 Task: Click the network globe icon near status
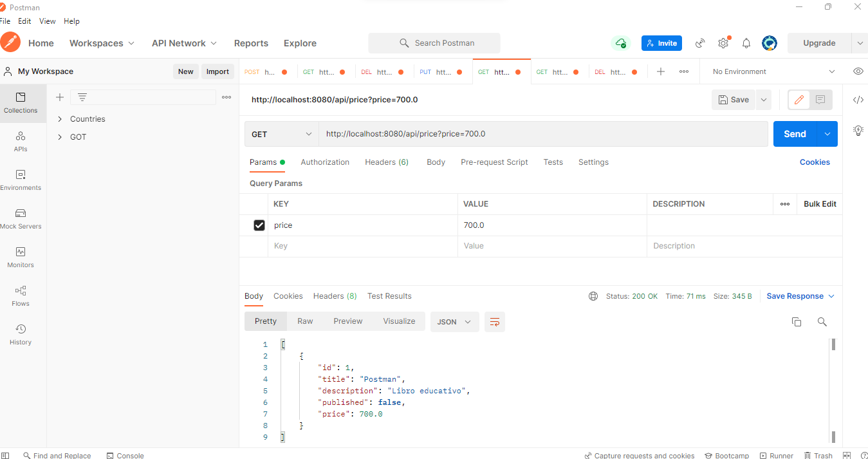[593, 296]
